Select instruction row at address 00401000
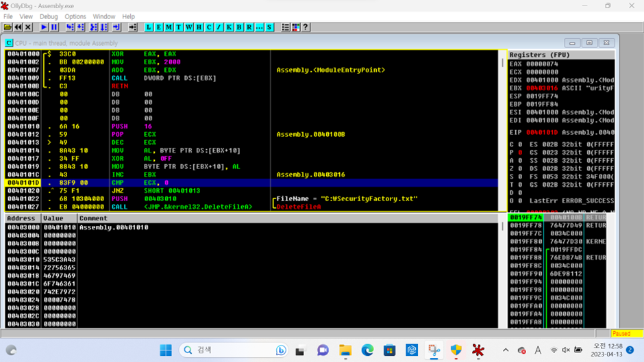Screen dimensions: 644x362 tap(251, 54)
